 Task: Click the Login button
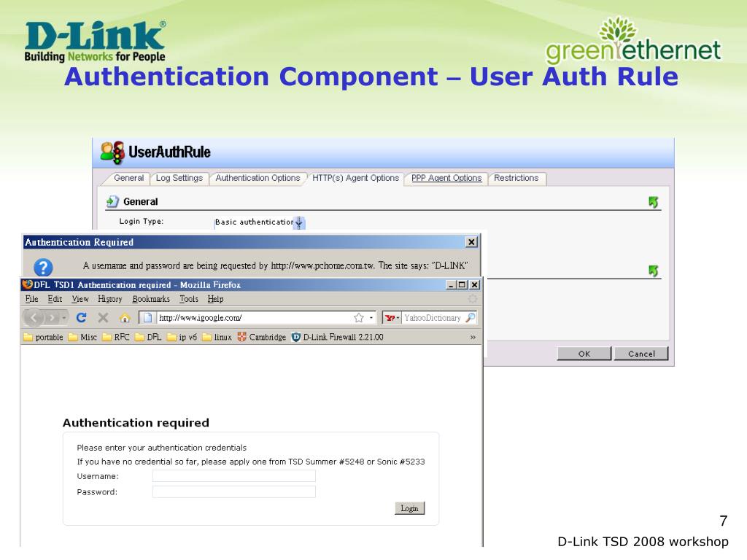coord(410,508)
